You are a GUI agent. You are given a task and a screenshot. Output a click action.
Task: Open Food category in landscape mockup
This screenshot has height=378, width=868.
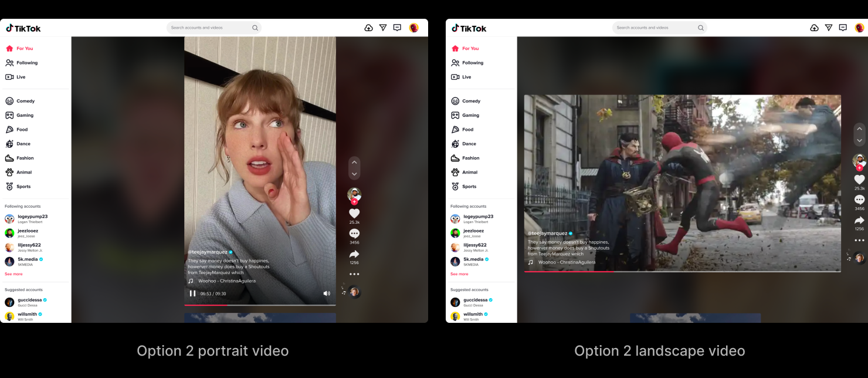462,130
